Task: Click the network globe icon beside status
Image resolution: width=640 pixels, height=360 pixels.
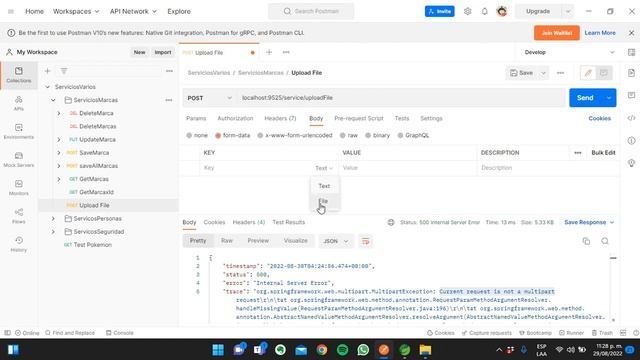Action: point(391,222)
